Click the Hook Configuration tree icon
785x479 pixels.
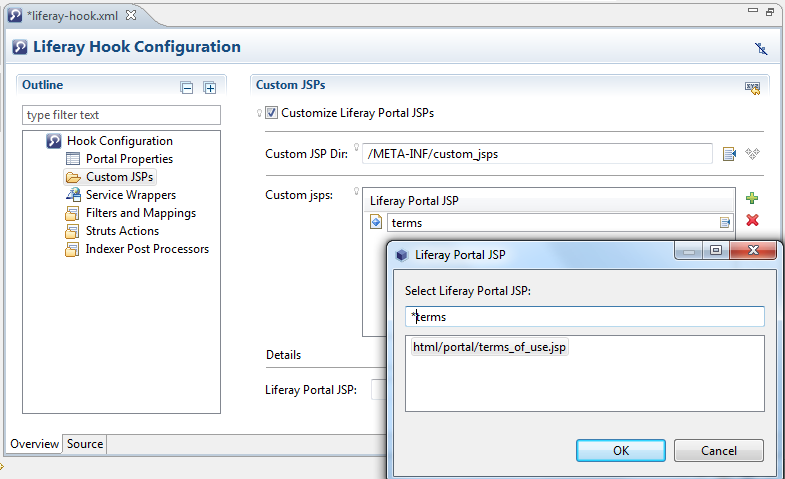(54, 141)
